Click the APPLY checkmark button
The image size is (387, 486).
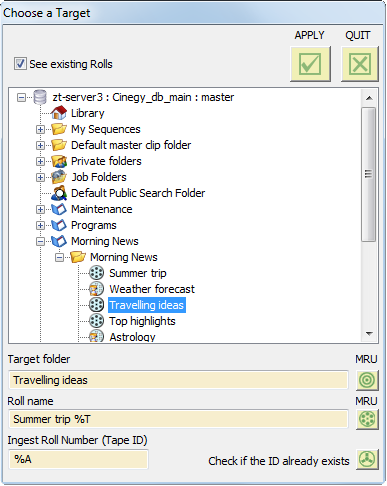tap(310, 64)
